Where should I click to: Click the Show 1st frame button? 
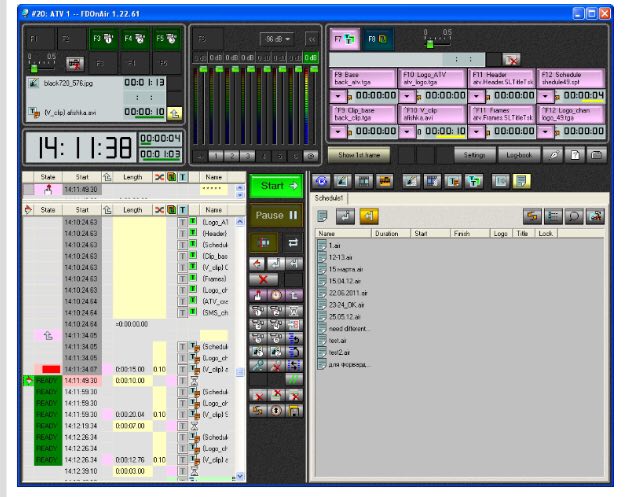[358, 155]
